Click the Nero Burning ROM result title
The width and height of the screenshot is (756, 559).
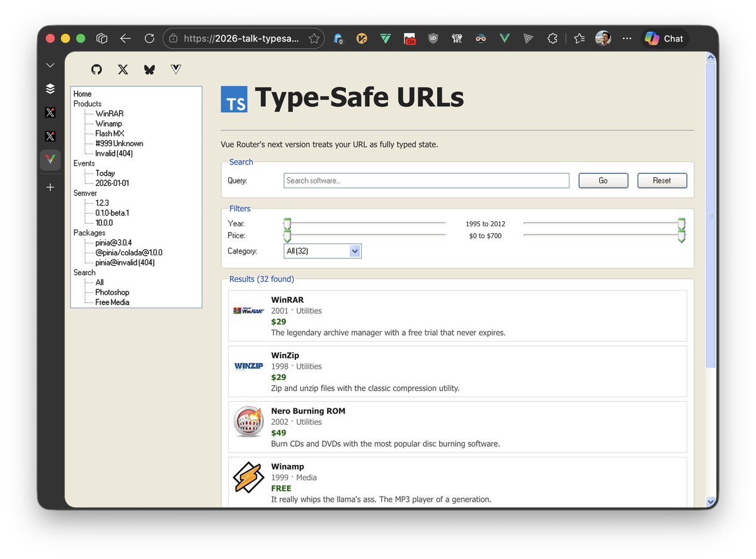tap(308, 411)
